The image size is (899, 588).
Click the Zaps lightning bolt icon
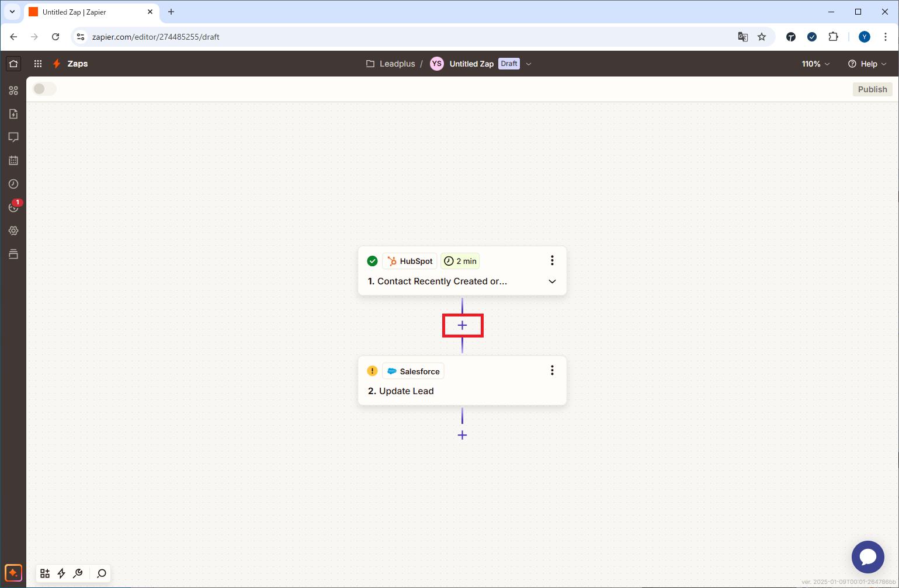tap(57, 64)
